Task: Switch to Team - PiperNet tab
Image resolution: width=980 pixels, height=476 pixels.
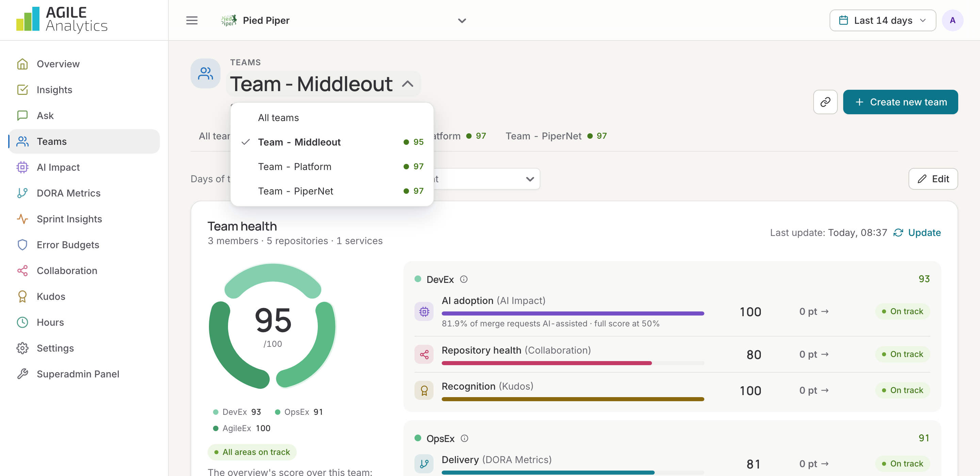Action: coord(555,136)
